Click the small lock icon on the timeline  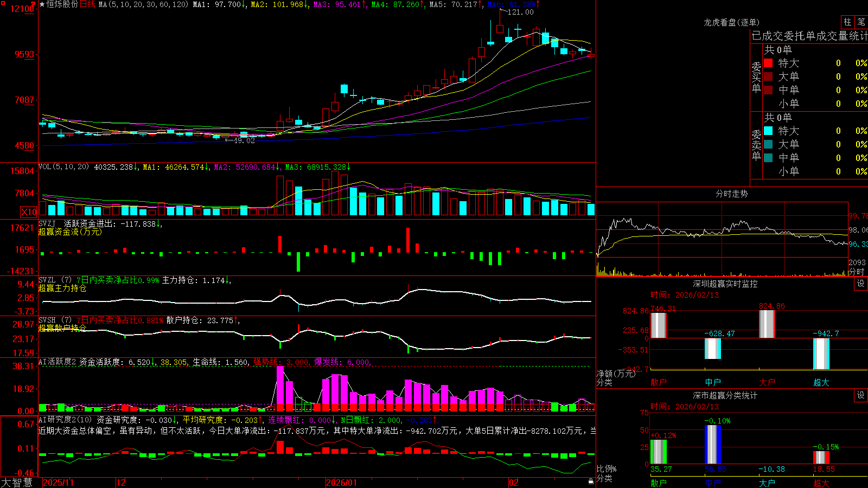591,481
